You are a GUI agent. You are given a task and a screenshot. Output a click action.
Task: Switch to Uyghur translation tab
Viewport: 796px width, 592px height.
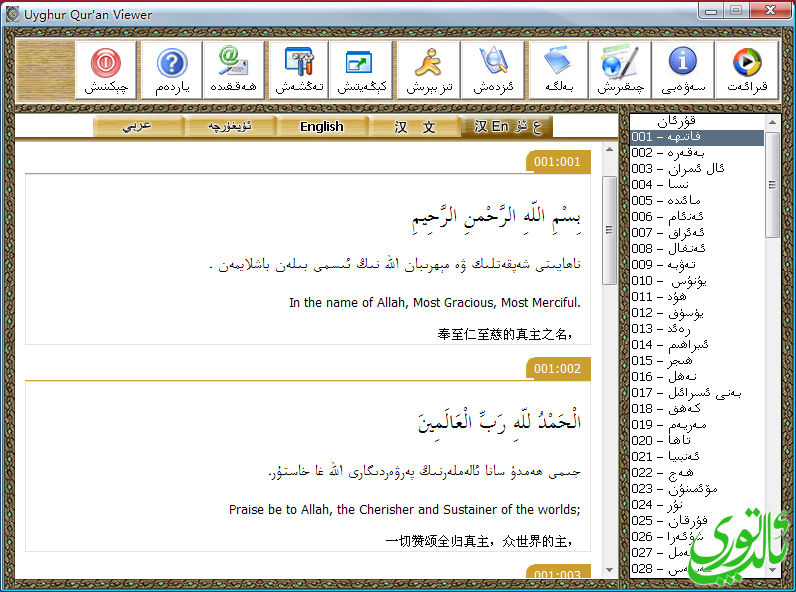(230, 126)
